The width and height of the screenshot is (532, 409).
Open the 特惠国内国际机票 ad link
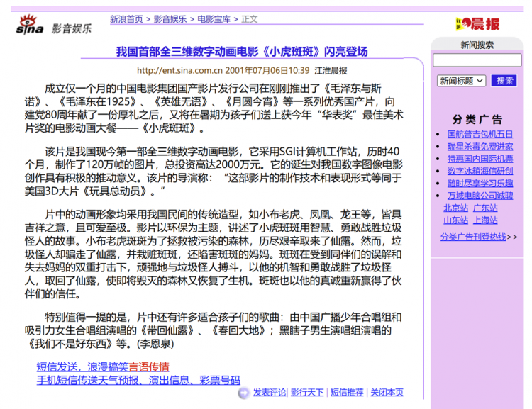point(480,159)
